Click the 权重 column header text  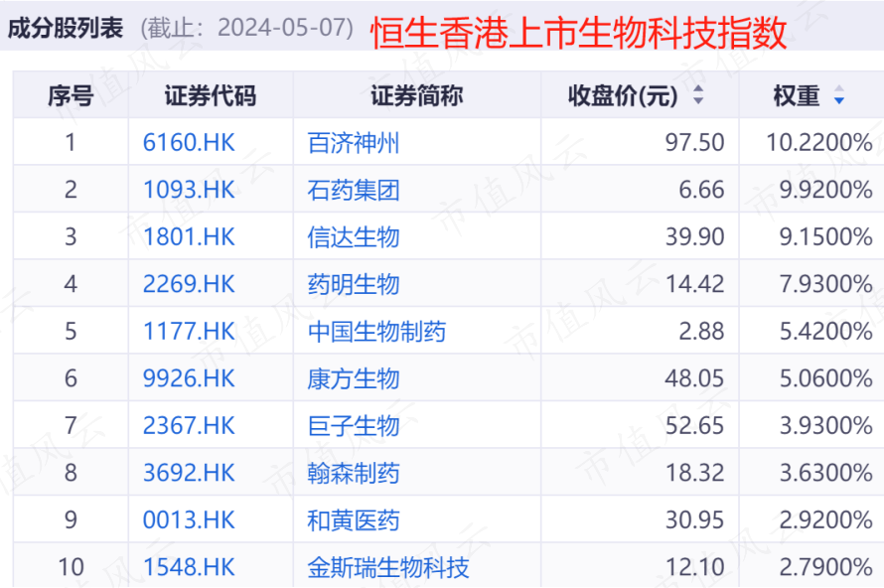796,95
